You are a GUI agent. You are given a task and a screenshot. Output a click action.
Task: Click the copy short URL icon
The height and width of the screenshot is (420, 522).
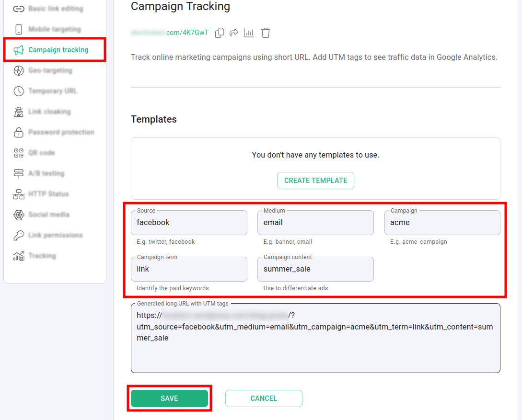pos(220,33)
